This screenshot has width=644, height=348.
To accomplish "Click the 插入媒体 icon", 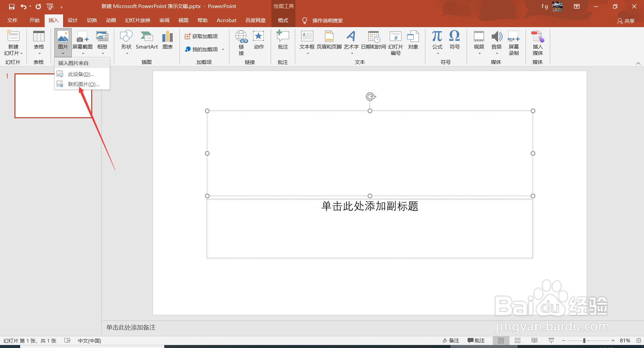I will pyautogui.click(x=538, y=37).
